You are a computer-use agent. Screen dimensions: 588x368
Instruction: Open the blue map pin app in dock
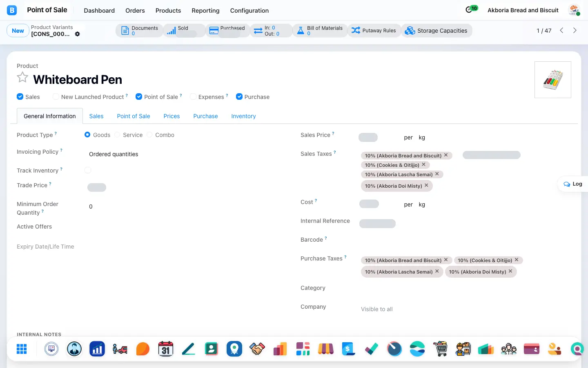click(234, 349)
